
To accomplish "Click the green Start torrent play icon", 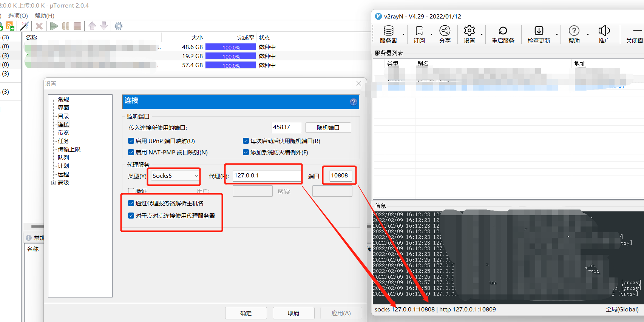I will click(54, 26).
